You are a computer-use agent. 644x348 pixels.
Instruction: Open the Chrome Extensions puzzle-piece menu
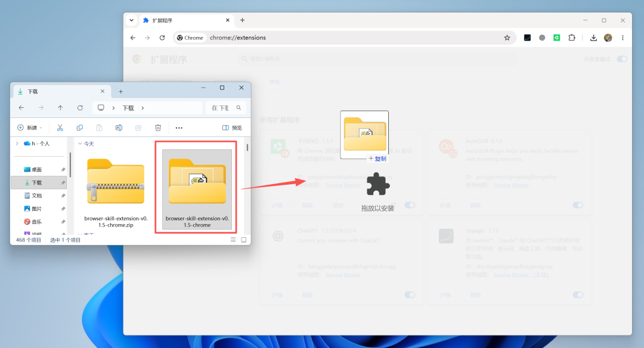click(x=572, y=38)
